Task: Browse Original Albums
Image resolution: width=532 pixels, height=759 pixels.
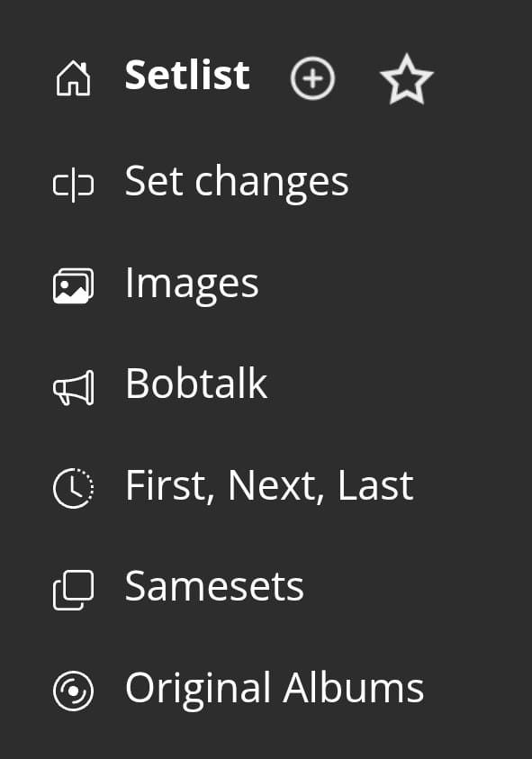Action: click(275, 687)
